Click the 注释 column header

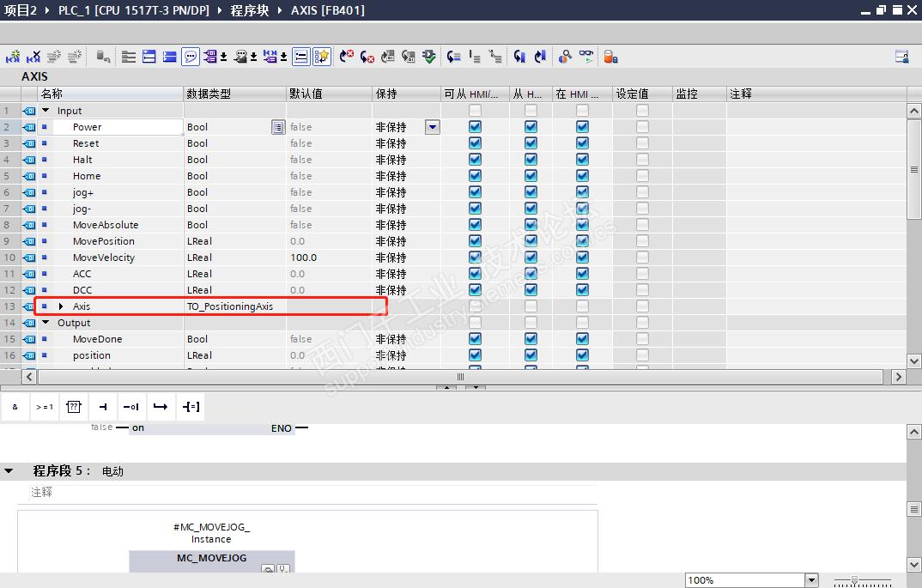click(x=816, y=94)
